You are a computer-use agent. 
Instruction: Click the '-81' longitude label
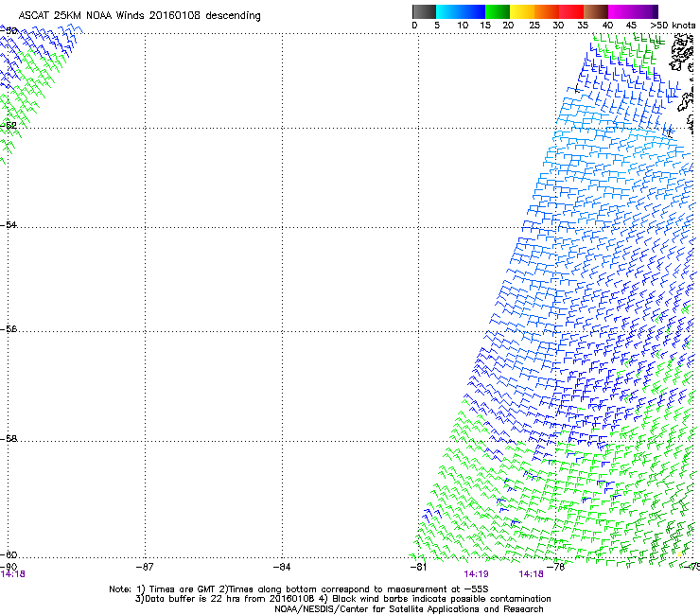(418, 567)
